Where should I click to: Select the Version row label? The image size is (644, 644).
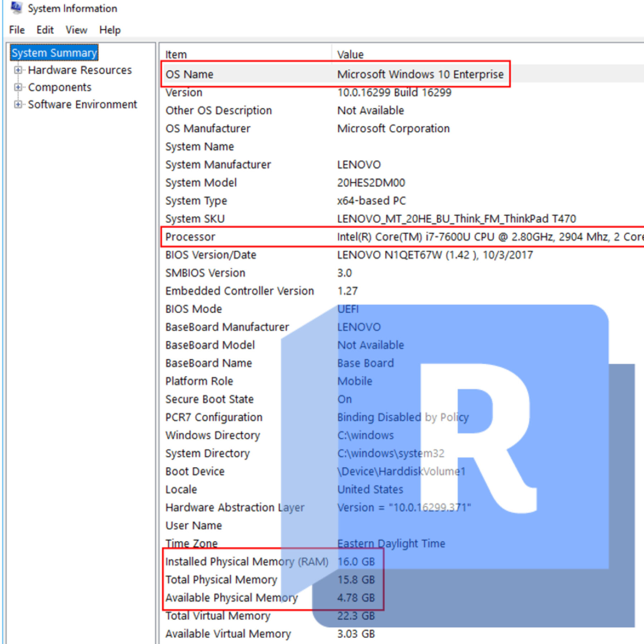(184, 92)
